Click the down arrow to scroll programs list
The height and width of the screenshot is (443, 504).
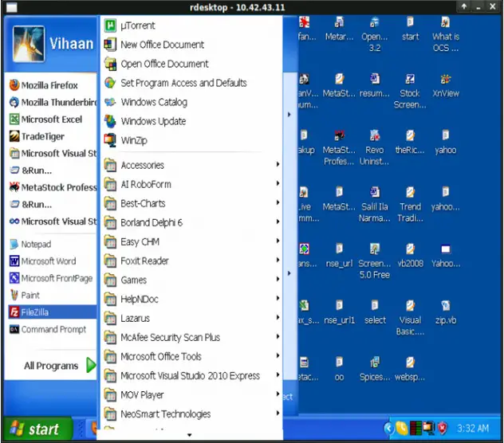point(190,435)
